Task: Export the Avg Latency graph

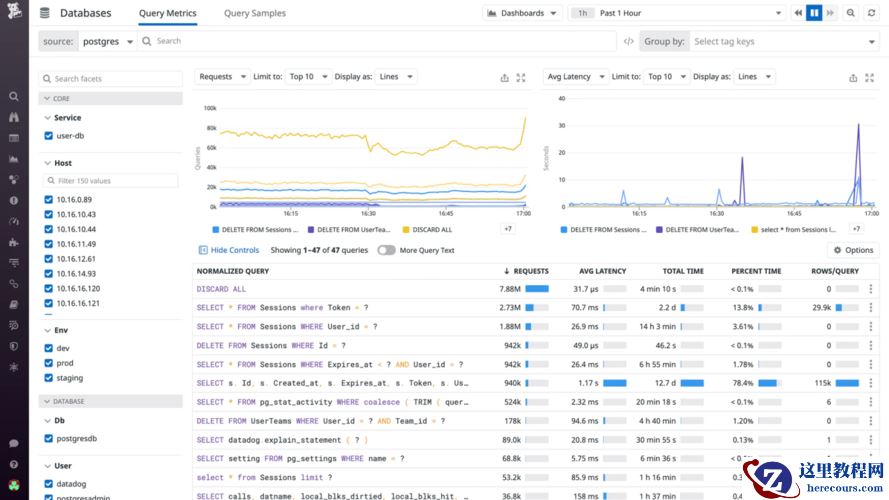Action: pos(853,77)
